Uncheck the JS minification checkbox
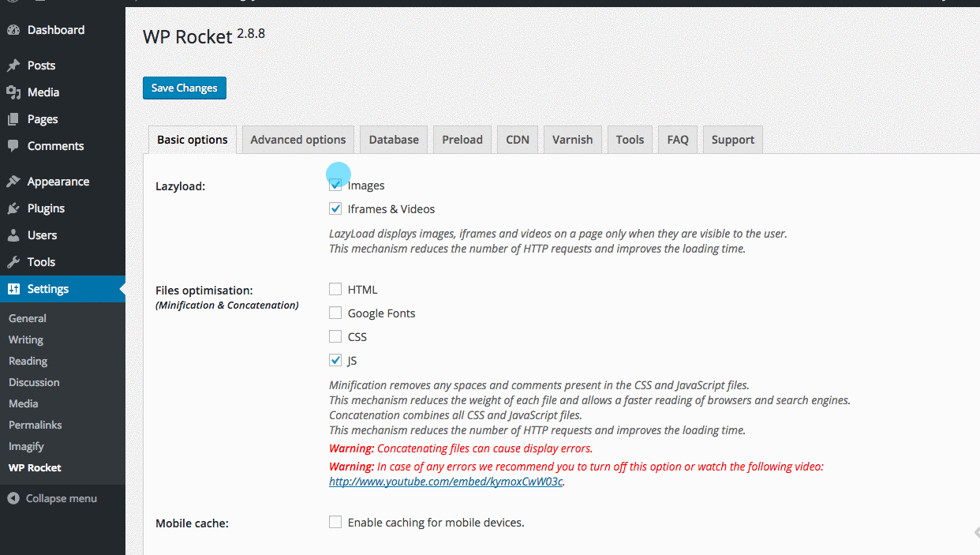This screenshot has width=980, height=555. (335, 360)
